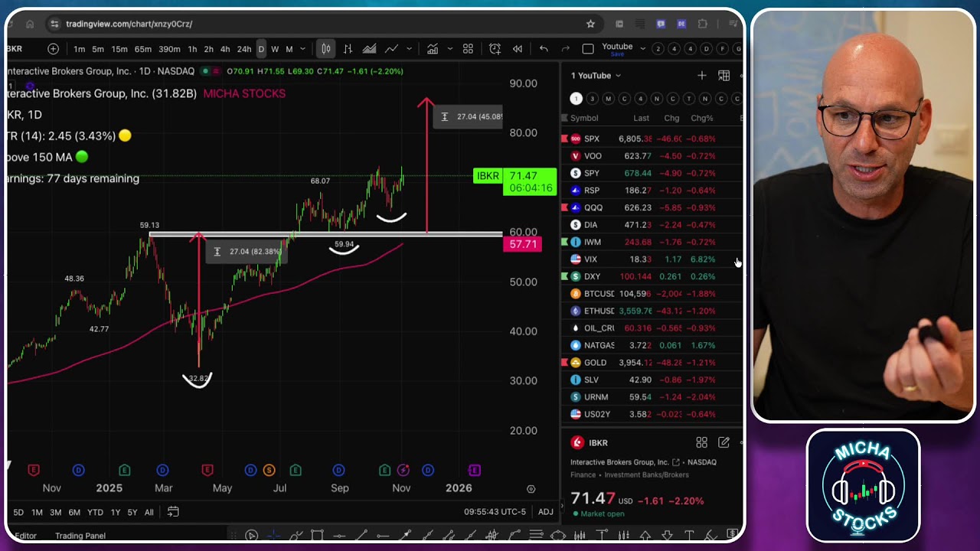The height and width of the screenshot is (551, 980).
Task: Set date range to All
Action: pyautogui.click(x=149, y=512)
